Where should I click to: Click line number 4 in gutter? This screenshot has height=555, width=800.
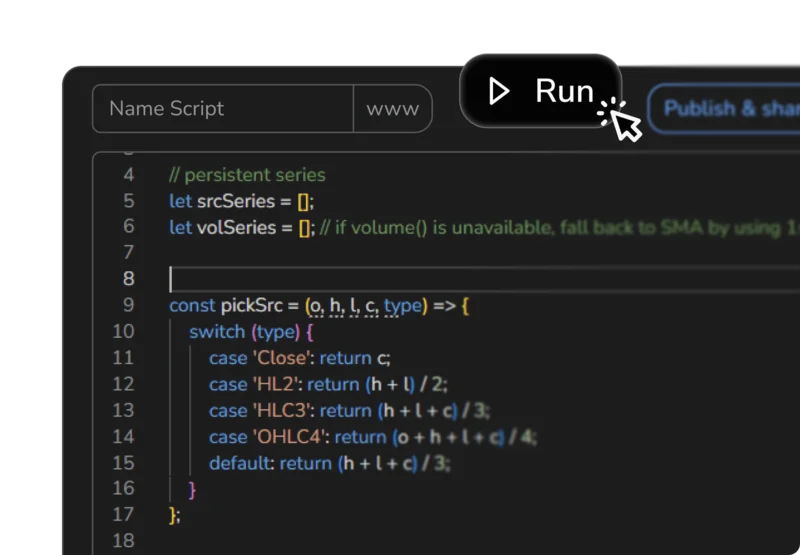(129, 175)
